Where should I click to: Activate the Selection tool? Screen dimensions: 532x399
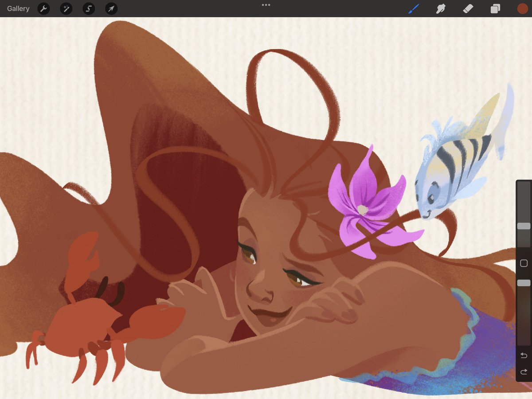(x=89, y=8)
